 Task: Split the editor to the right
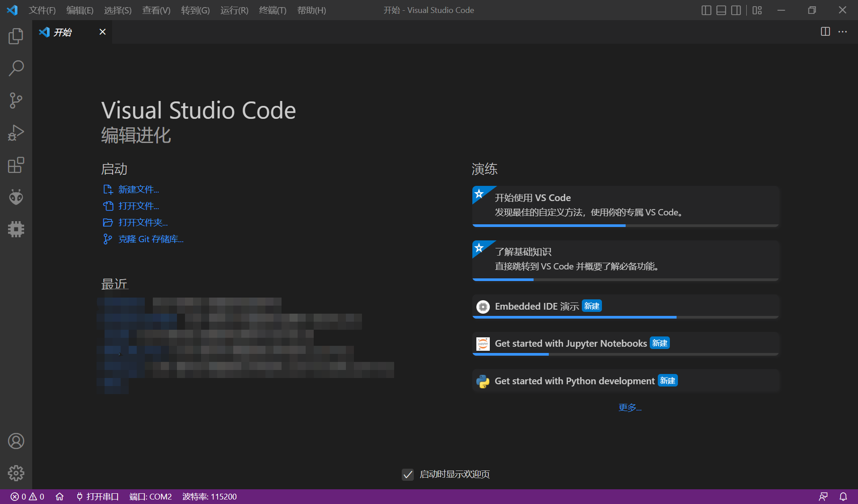(825, 32)
